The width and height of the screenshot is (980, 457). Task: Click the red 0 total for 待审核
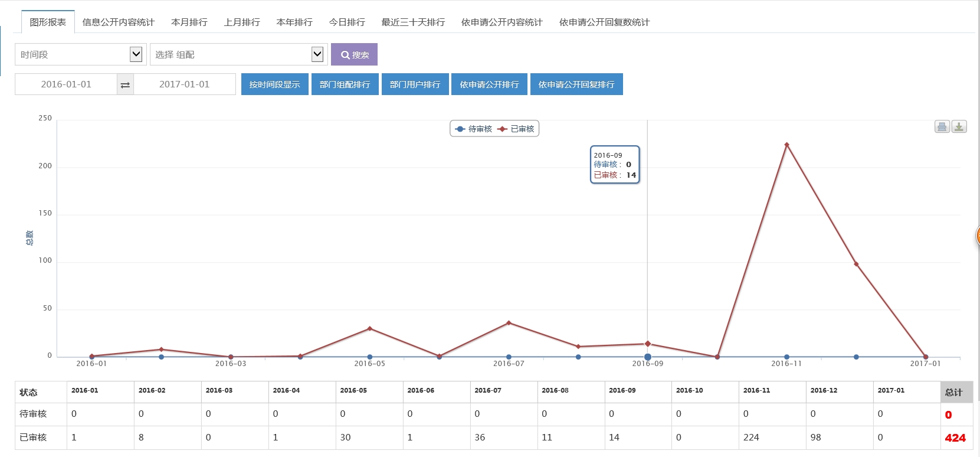tap(948, 414)
